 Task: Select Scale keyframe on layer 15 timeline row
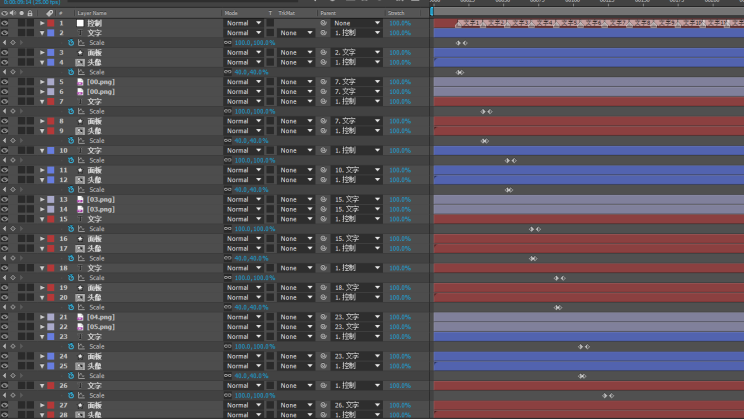click(531, 229)
